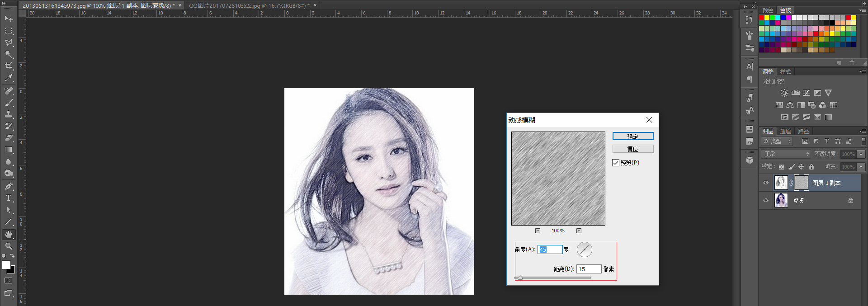Pick the Eyedropper tool
Image resolution: width=868 pixels, height=306 pixels.
tap(9, 78)
